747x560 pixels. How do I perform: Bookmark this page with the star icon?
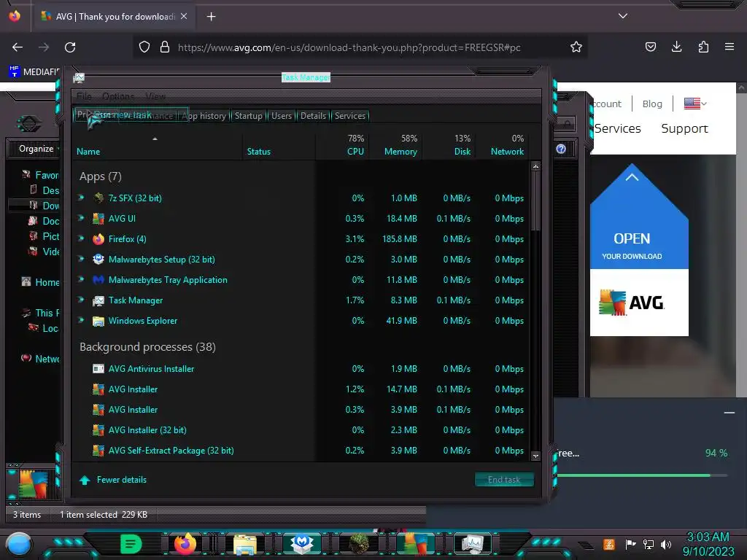(576, 47)
